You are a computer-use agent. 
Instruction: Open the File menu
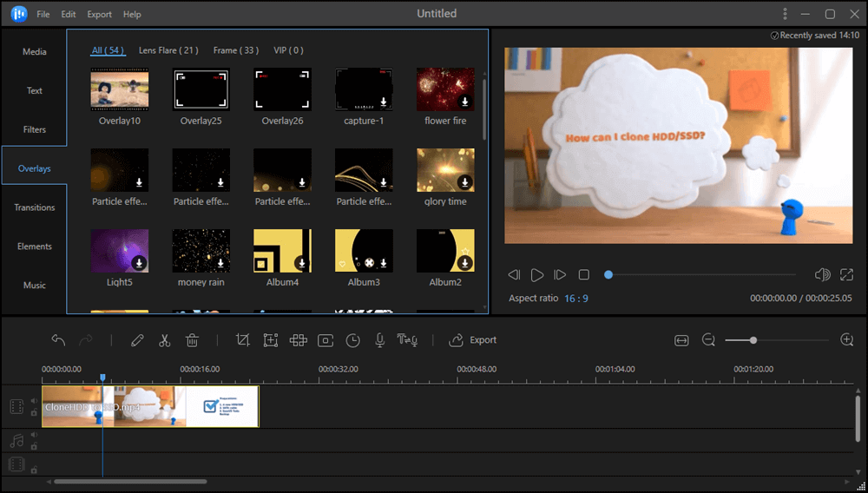coord(43,15)
